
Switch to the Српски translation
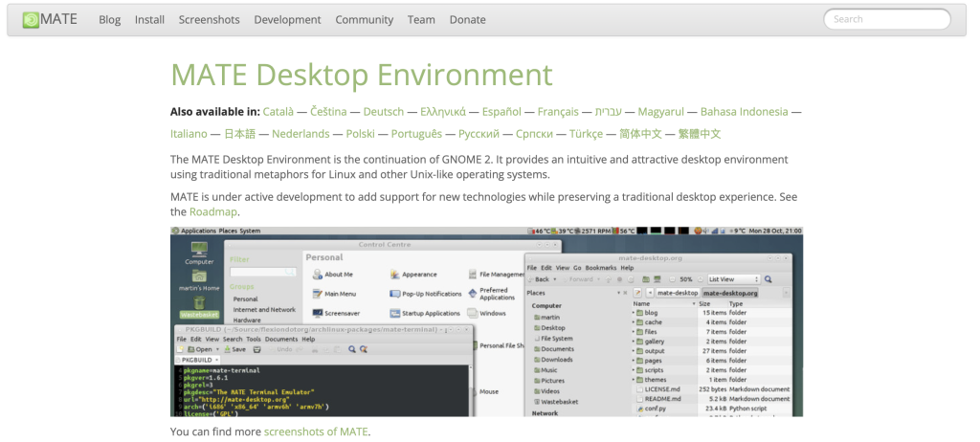tap(534, 134)
